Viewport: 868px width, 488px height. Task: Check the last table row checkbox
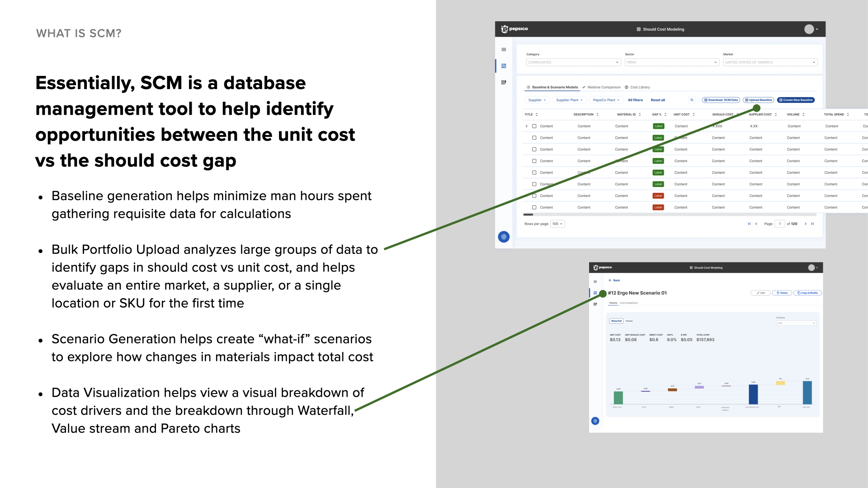[534, 207]
